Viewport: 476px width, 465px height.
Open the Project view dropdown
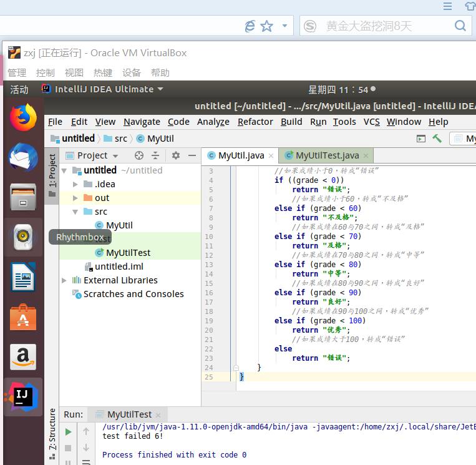115,156
